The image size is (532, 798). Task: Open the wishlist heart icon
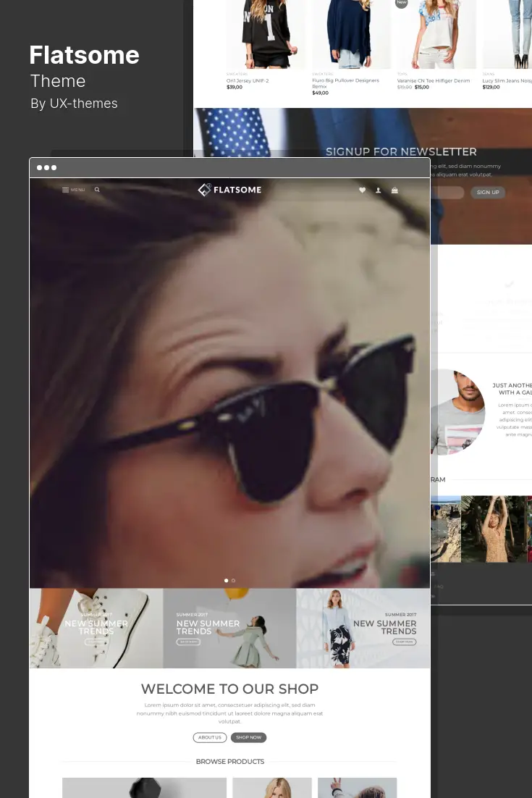coord(362,190)
